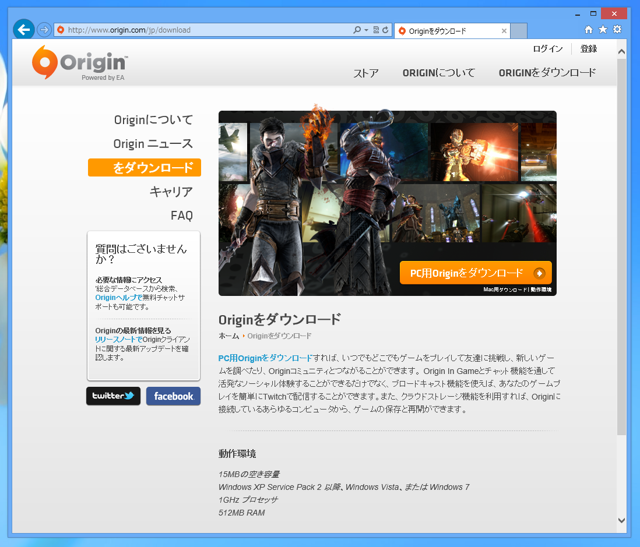Go back with the browser back arrow

point(24,29)
